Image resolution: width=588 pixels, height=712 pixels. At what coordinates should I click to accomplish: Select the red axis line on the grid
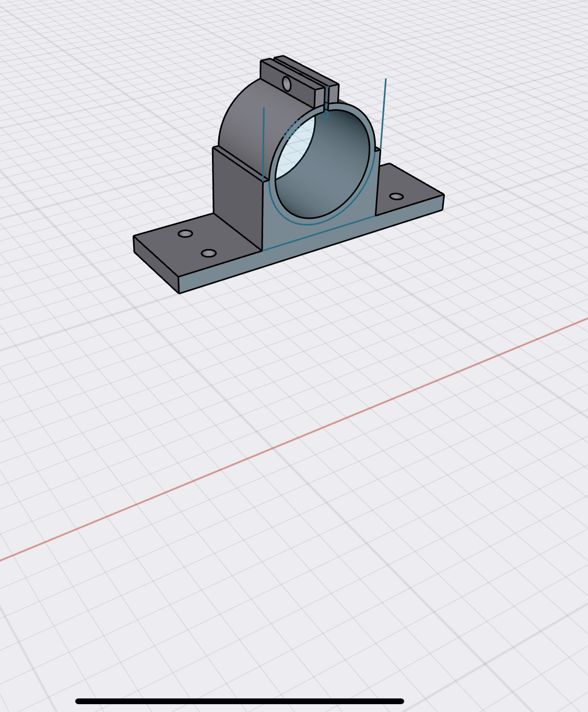click(x=294, y=440)
